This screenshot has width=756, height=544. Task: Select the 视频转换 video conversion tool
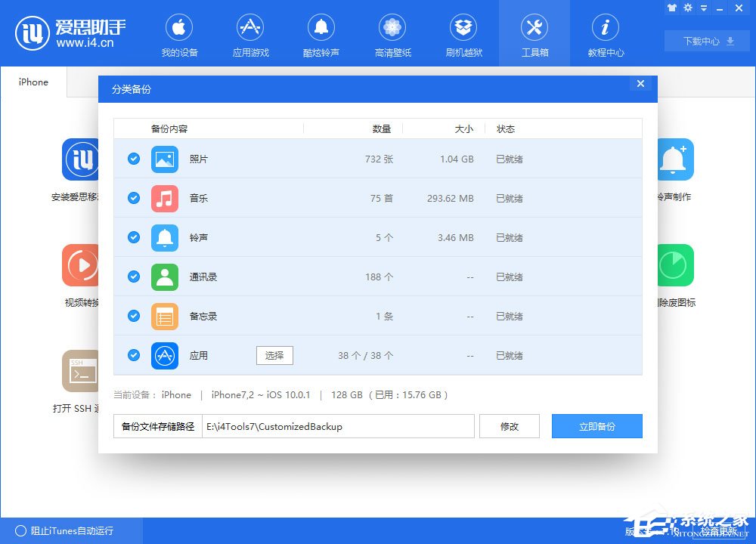pyautogui.click(x=80, y=266)
